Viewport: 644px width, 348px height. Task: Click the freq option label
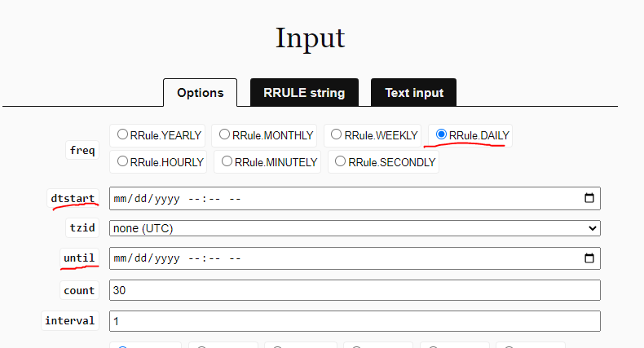82,150
